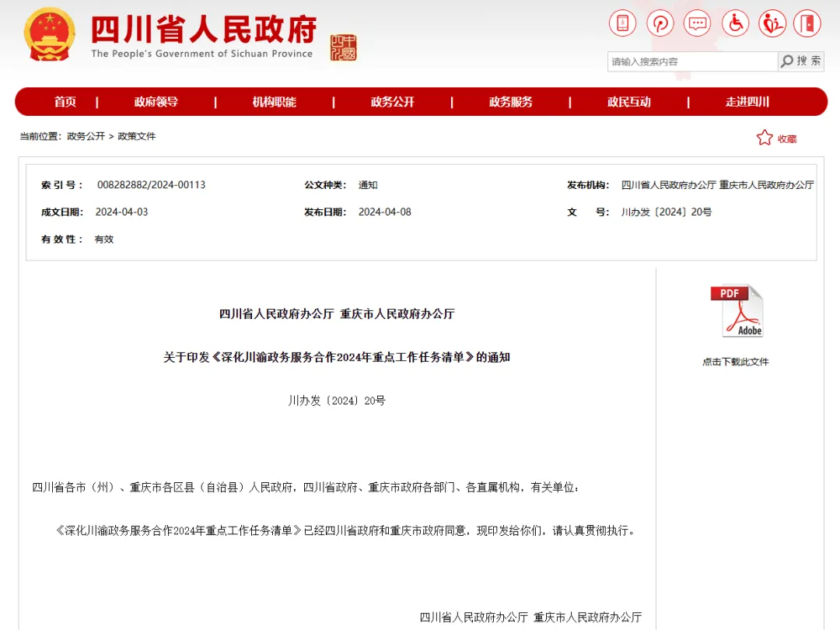Go to 政务公开 in the navigation bar
The image size is (840, 630).
(393, 102)
